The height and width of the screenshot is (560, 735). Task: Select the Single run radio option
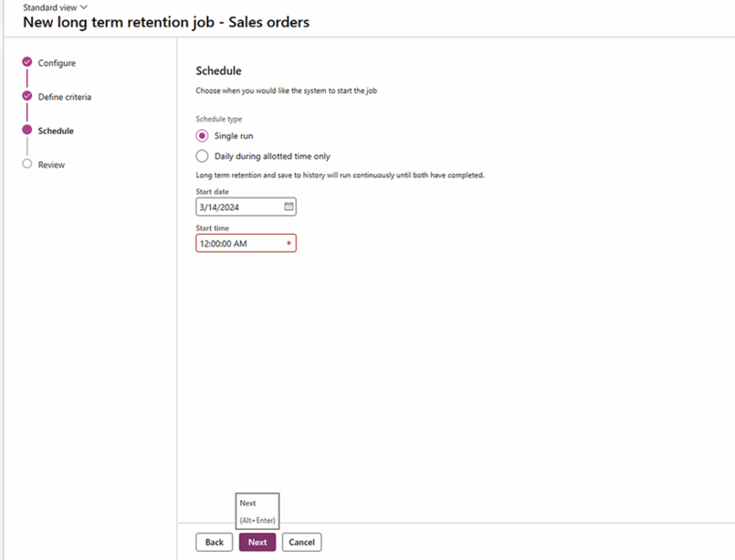202,136
